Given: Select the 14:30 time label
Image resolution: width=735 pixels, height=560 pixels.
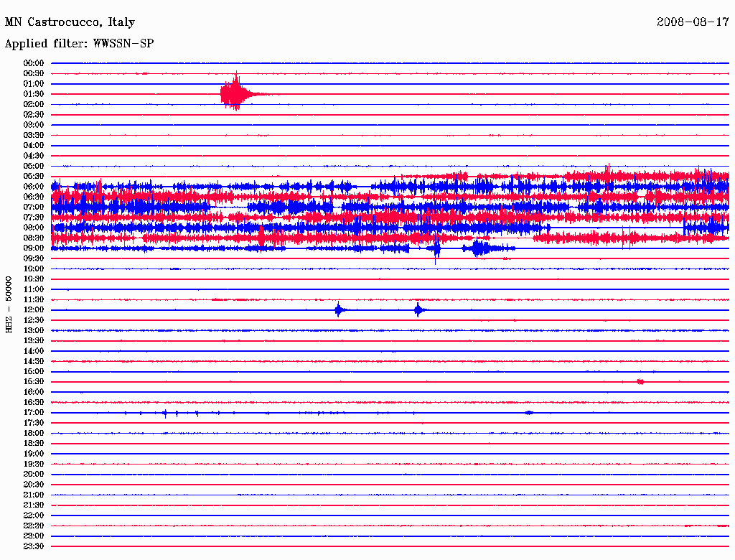Looking at the screenshot, I should pos(34,362).
